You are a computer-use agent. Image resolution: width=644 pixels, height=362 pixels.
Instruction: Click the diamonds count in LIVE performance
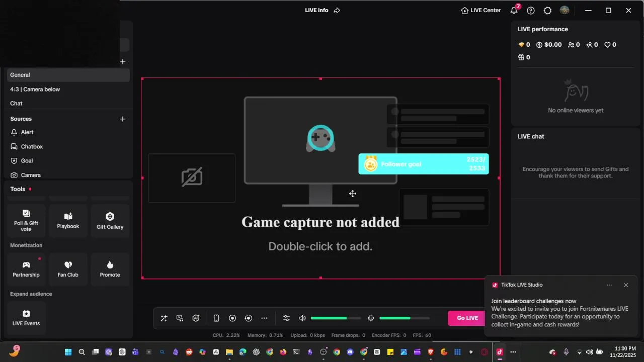tap(524, 45)
